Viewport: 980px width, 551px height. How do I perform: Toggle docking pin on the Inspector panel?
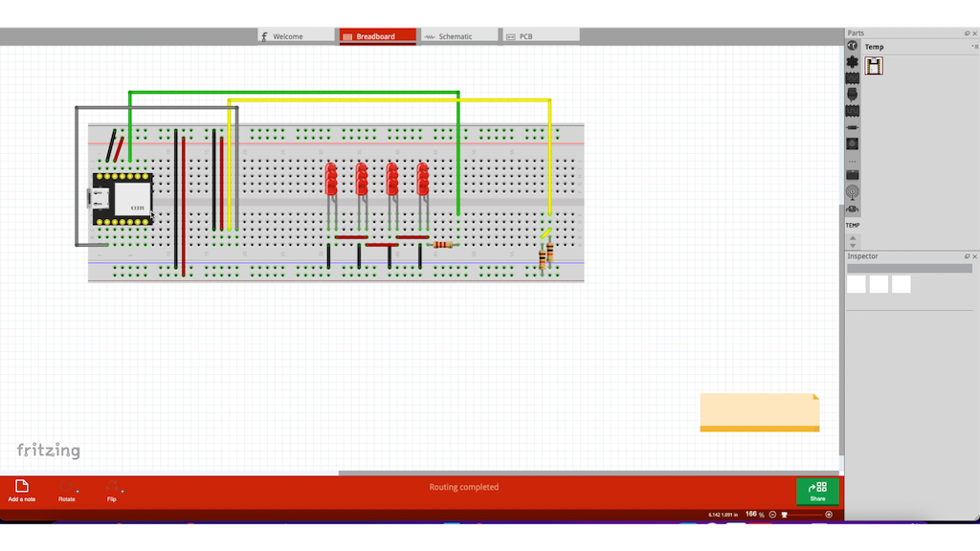(x=967, y=256)
